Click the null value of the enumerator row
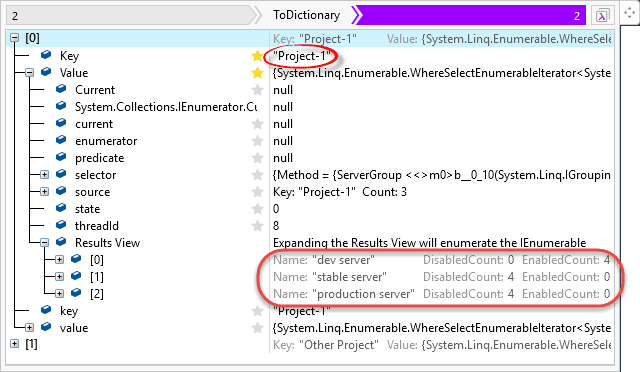 point(283,141)
